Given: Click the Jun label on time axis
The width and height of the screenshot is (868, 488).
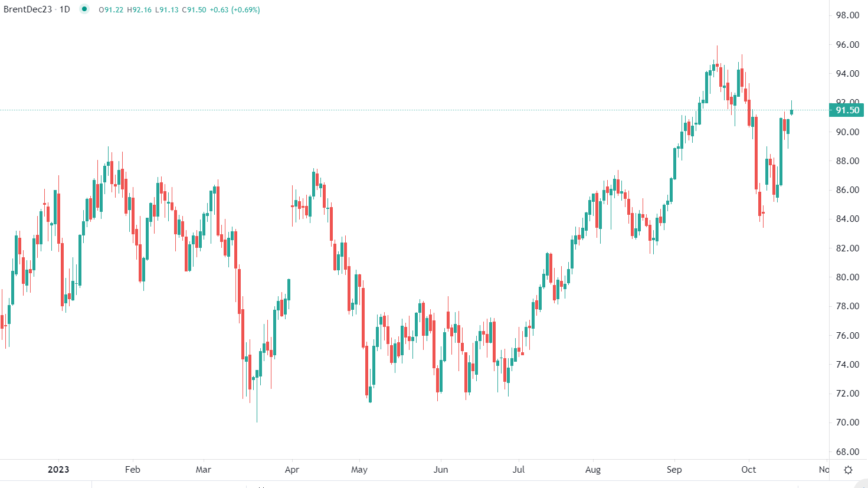Looking at the screenshot, I should (x=441, y=470).
